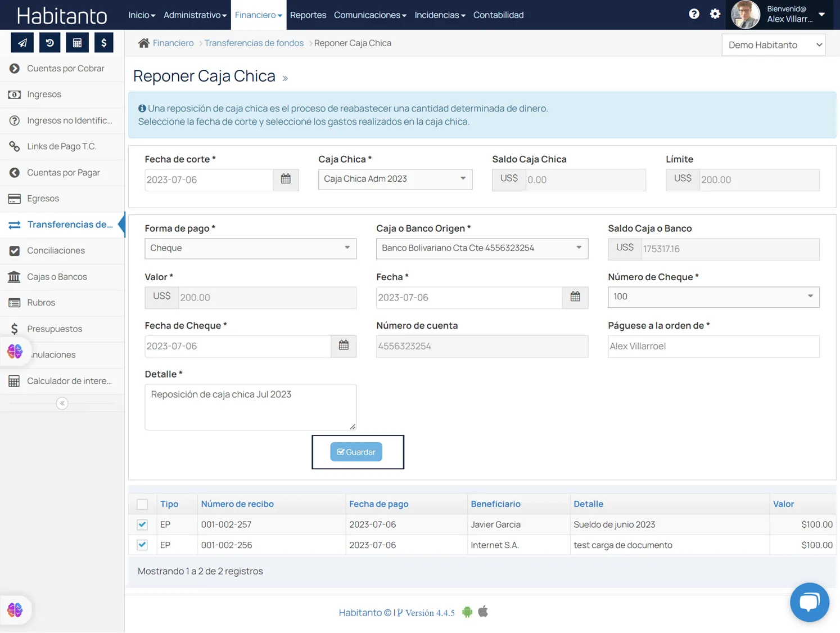
Task: Expand the Forma de pago dropdown
Action: tap(250, 248)
